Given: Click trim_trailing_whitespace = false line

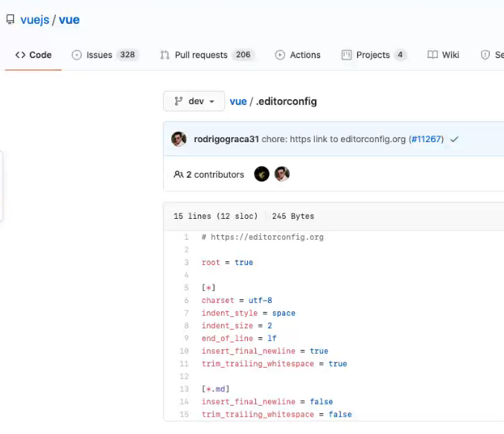Looking at the screenshot, I should pos(277,415).
